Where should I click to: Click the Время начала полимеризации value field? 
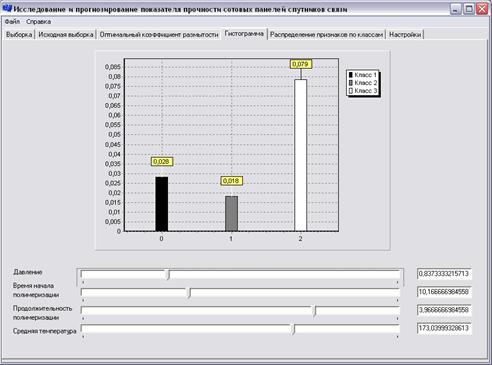pyautogui.click(x=444, y=292)
